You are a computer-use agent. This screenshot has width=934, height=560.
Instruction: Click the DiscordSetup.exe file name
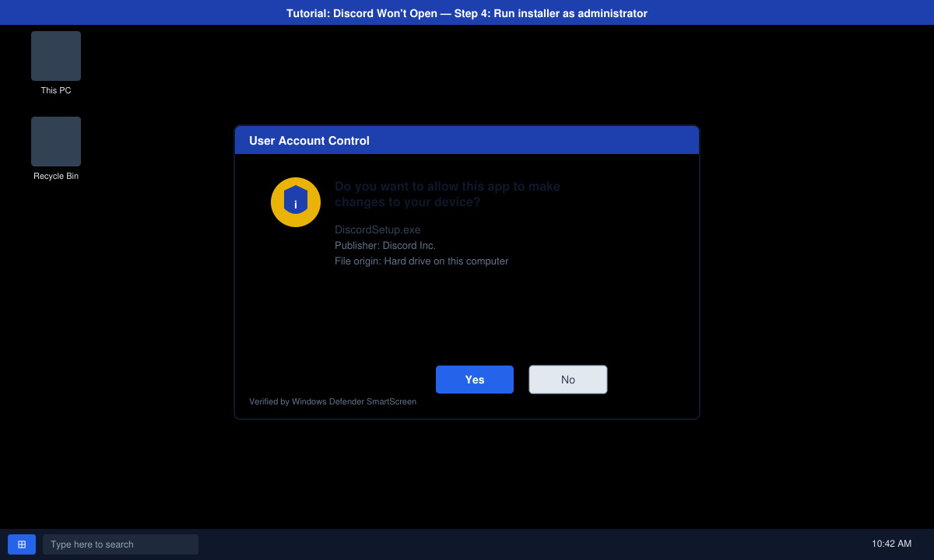(377, 229)
